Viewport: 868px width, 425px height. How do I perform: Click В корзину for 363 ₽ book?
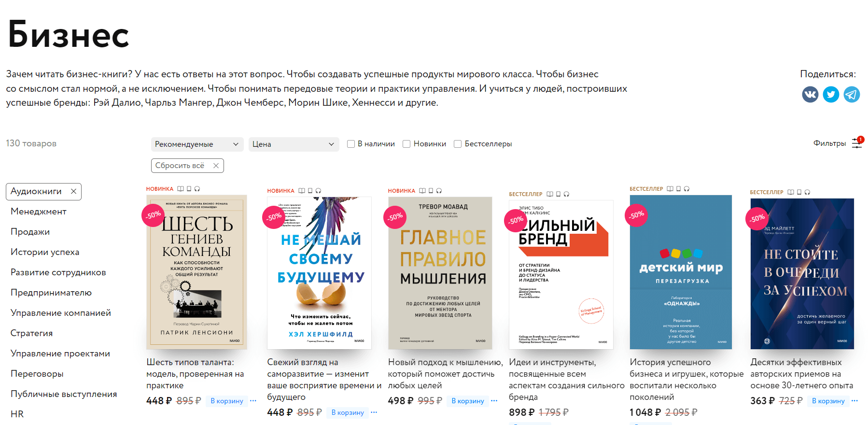[x=828, y=401]
